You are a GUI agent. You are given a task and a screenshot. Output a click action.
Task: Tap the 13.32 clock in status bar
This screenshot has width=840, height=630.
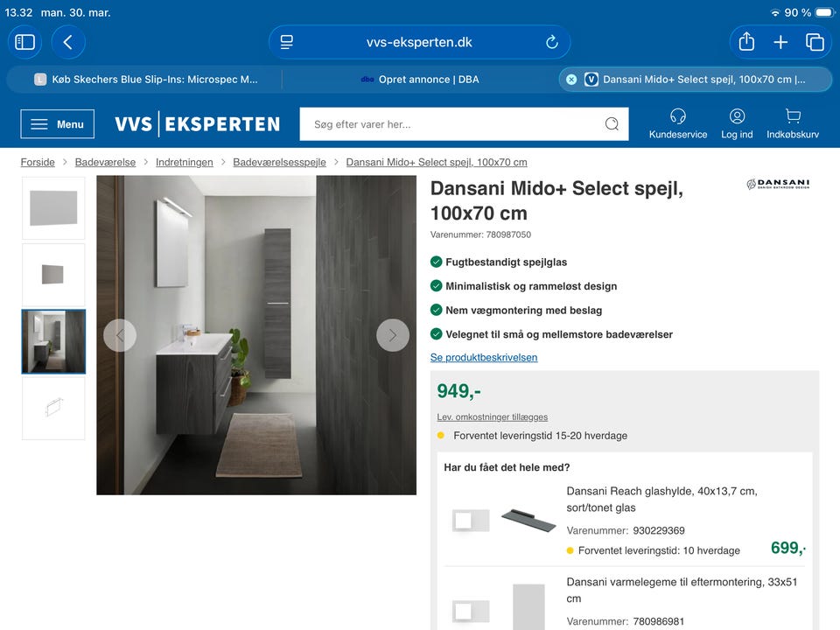[x=18, y=12]
